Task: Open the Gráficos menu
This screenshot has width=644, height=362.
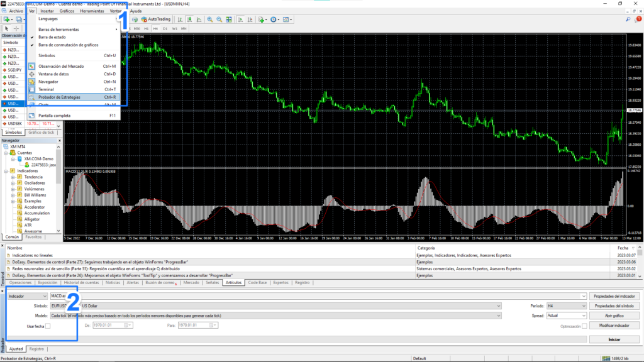Action: [67, 11]
